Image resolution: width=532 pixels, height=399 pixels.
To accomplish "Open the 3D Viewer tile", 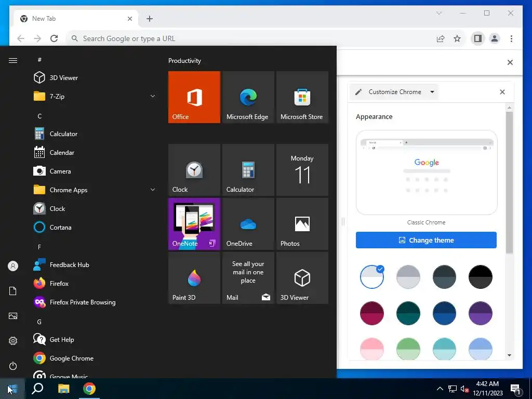I will point(302,278).
